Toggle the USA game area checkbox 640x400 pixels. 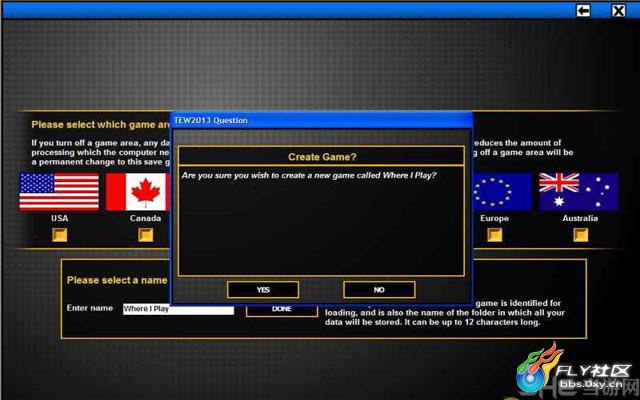(x=59, y=235)
